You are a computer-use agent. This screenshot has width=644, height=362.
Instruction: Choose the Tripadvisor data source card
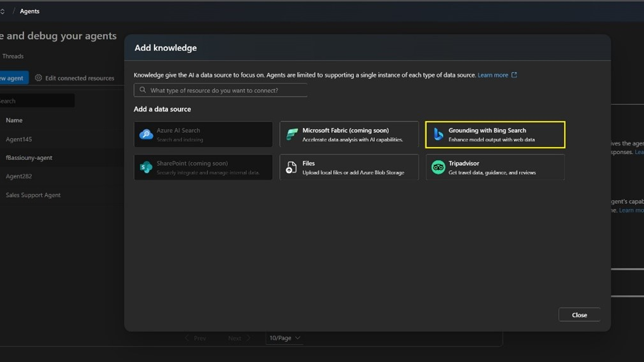[495, 167]
